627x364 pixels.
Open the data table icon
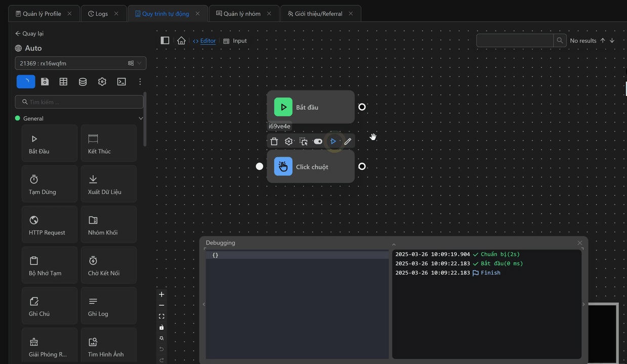click(63, 81)
